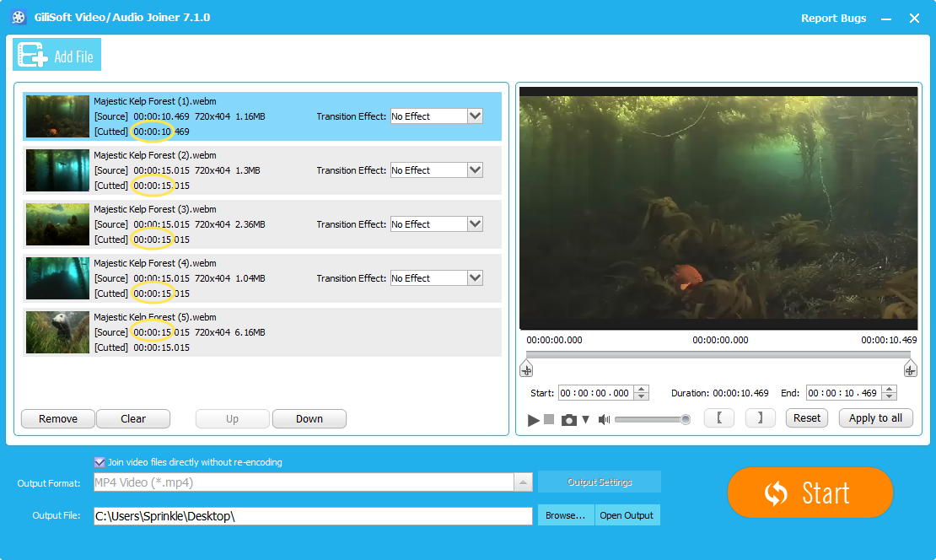This screenshot has height=560, width=936.
Task: Set the end point with the right bracket
Action: [760, 418]
